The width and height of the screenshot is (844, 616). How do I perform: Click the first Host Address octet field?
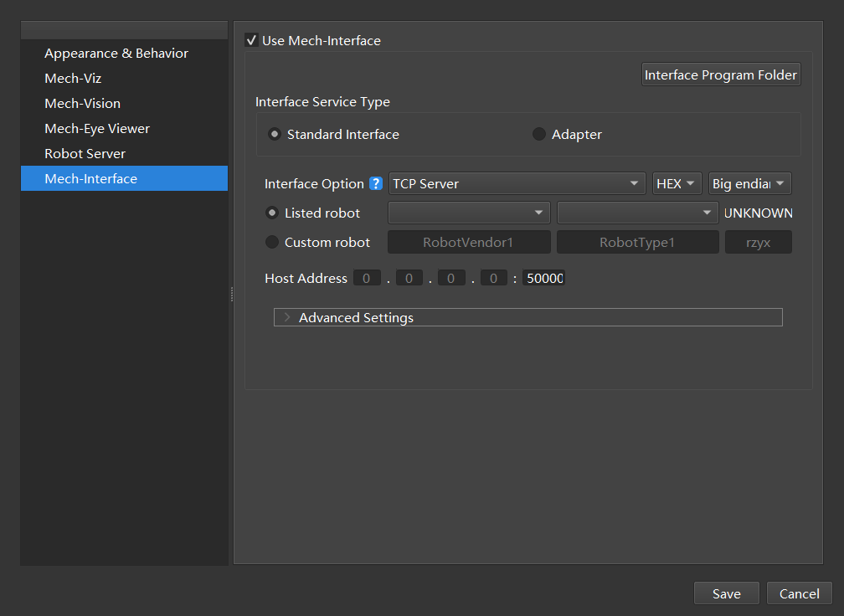[x=367, y=278]
